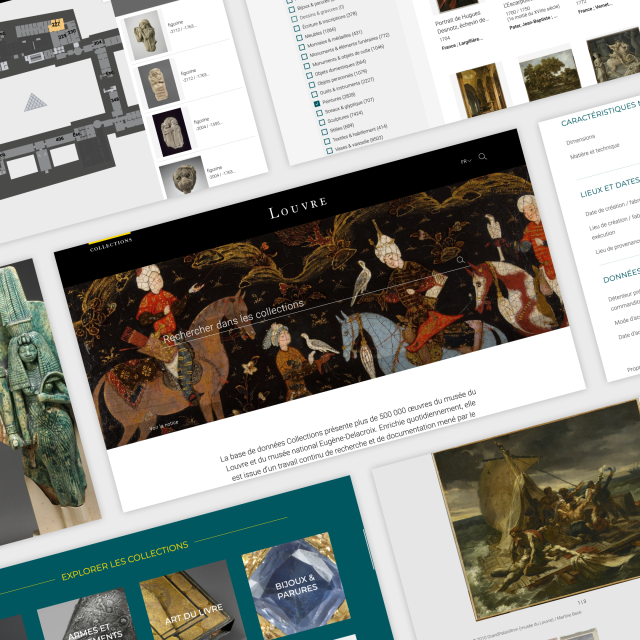Click the 'Caractéristiques' section heading
This screenshot has width=640, height=640.
pyautogui.click(x=600, y=113)
